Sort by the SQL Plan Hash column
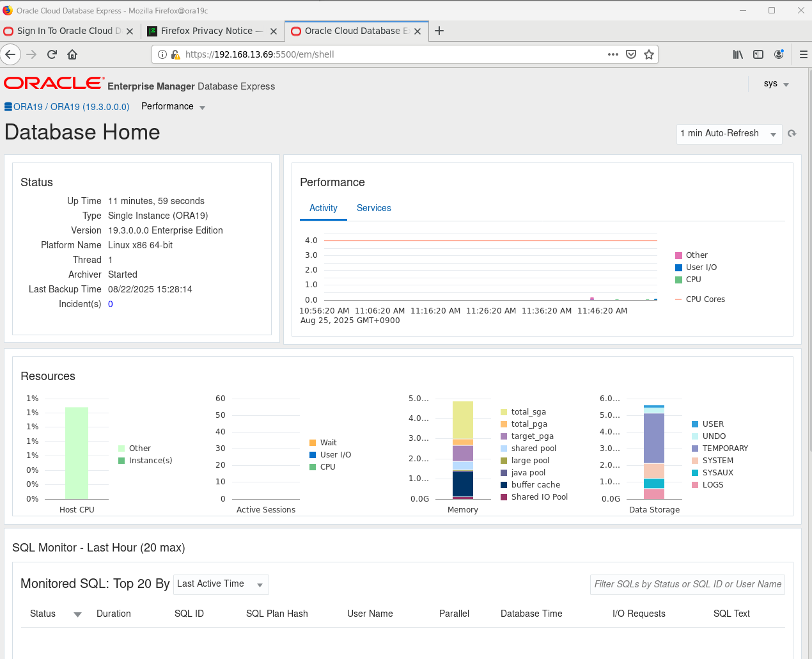 (x=277, y=614)
